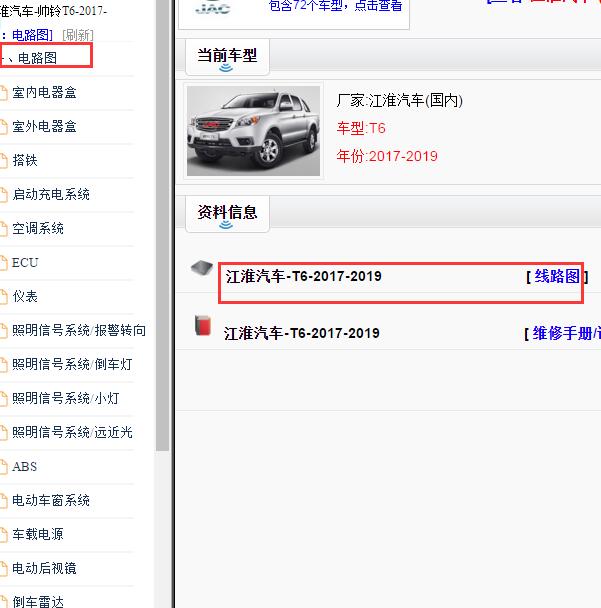Select 车载电源 in the sidebar

(38, 534)
